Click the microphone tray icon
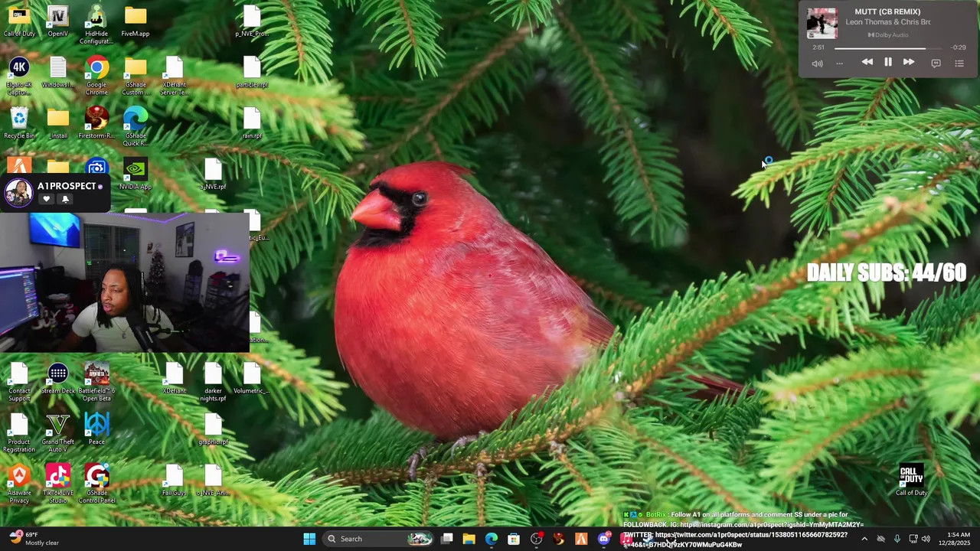Viewport: 980px width, 551px height. 897,539
